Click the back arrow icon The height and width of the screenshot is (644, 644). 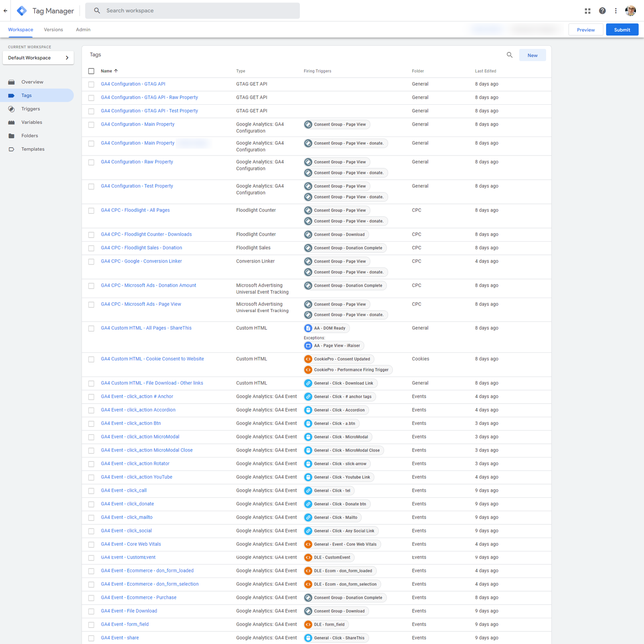point(5,11)
